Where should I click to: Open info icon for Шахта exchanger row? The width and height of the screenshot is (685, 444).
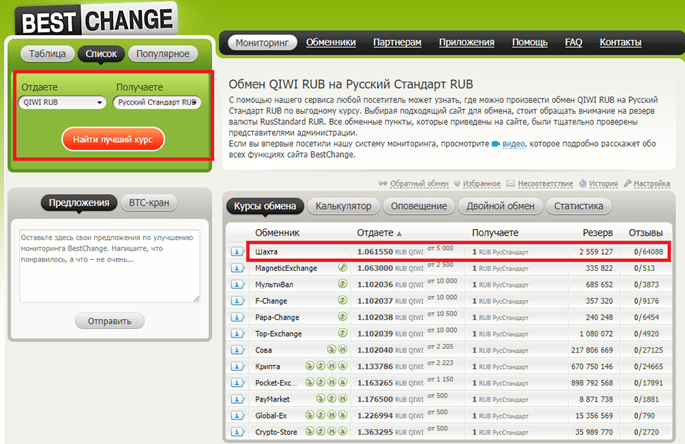(237, 252)
